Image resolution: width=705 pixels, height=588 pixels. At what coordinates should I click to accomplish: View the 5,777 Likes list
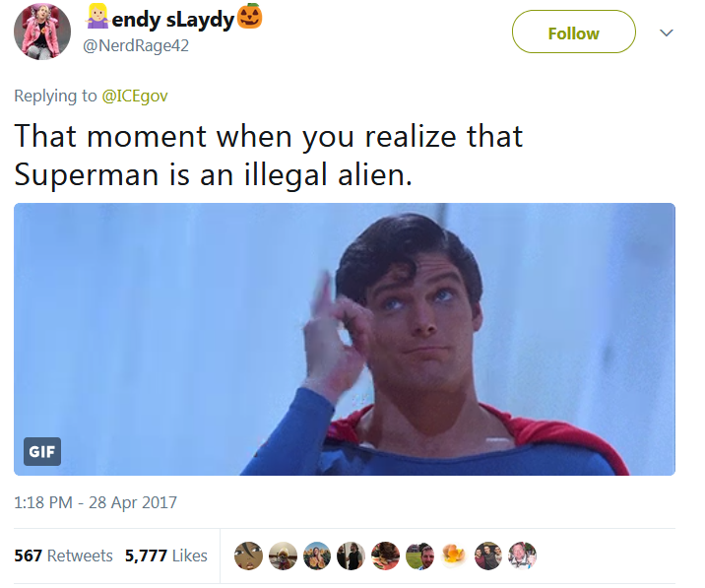166,555
